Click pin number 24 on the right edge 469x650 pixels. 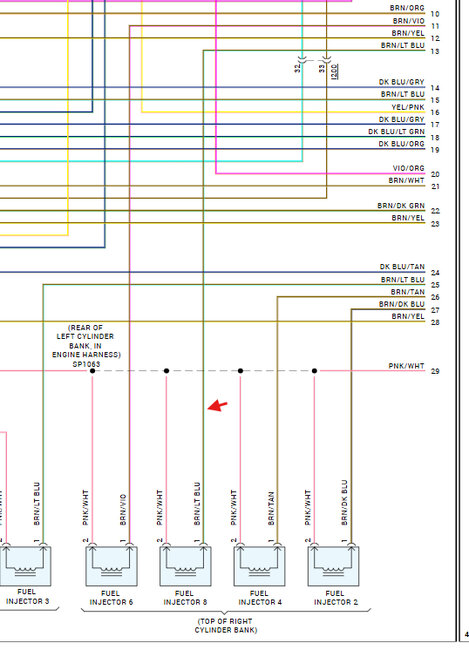[435, 273]
